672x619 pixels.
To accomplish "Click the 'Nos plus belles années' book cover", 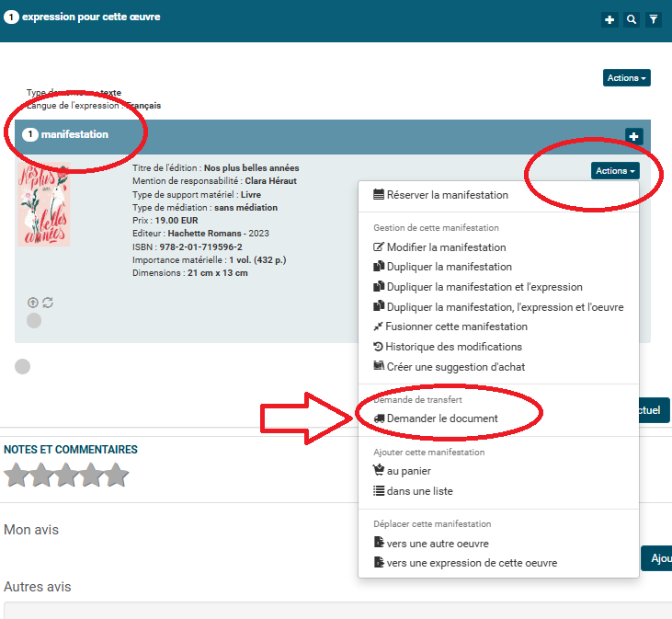I will [x=44, y=205].
